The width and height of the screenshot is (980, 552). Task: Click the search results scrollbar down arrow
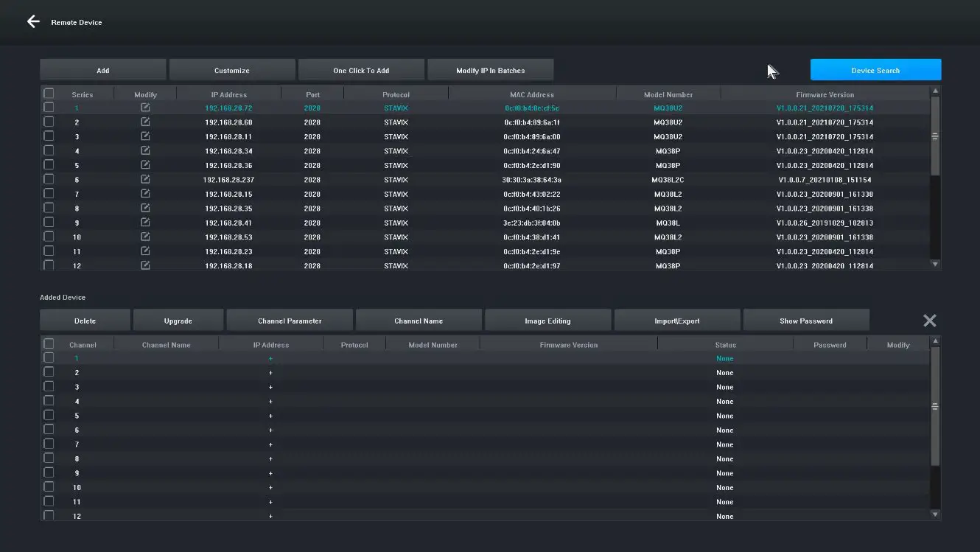point(936,264)
